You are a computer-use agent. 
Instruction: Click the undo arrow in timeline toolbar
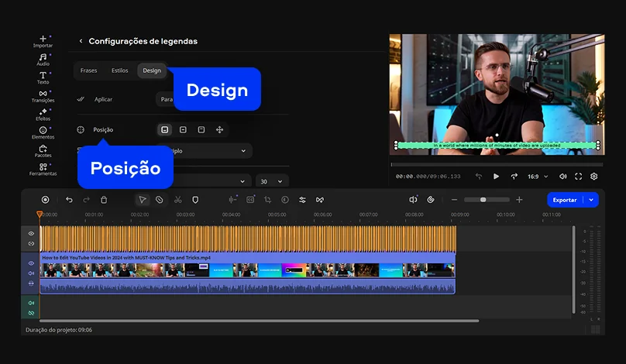click(69, 200)
